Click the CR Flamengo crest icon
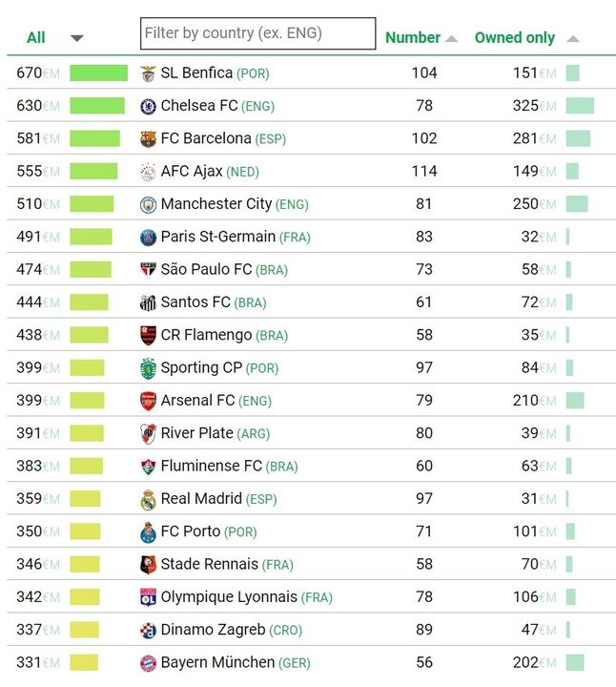The width and height of the screenshot is (616, 687). 148,335
